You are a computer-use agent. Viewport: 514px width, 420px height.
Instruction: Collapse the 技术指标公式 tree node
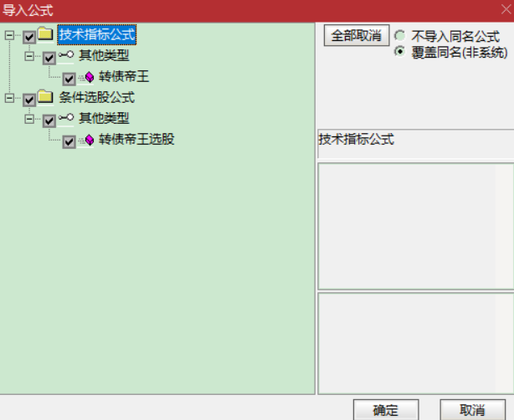click(x=9, y=35)
